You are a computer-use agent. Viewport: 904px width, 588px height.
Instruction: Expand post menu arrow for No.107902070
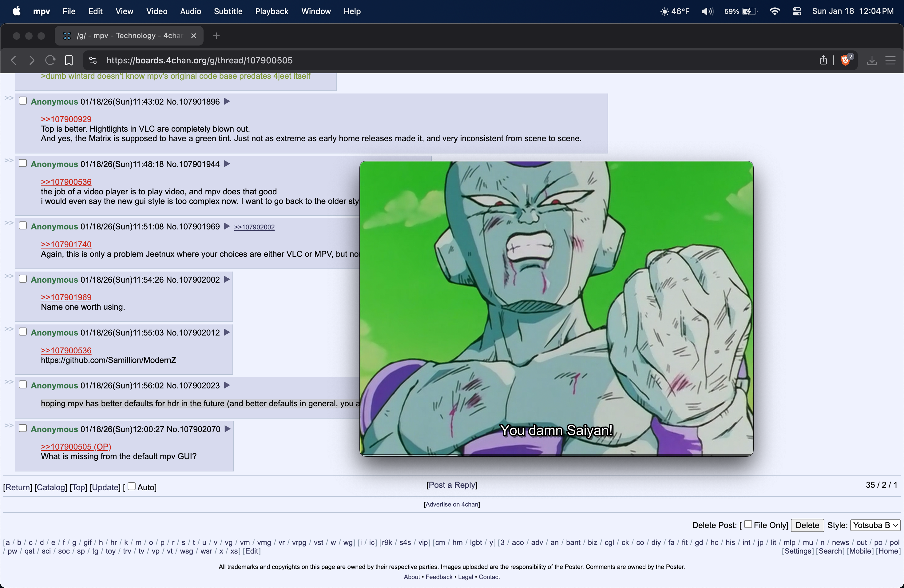(x=228, y=429)
